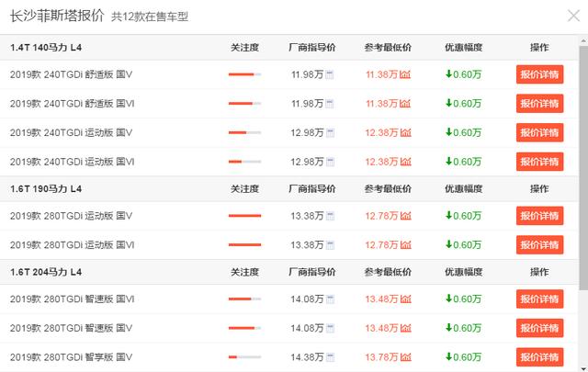Click 报价详情 for 240TGDi 运动版 国V

tap(539, 133)
